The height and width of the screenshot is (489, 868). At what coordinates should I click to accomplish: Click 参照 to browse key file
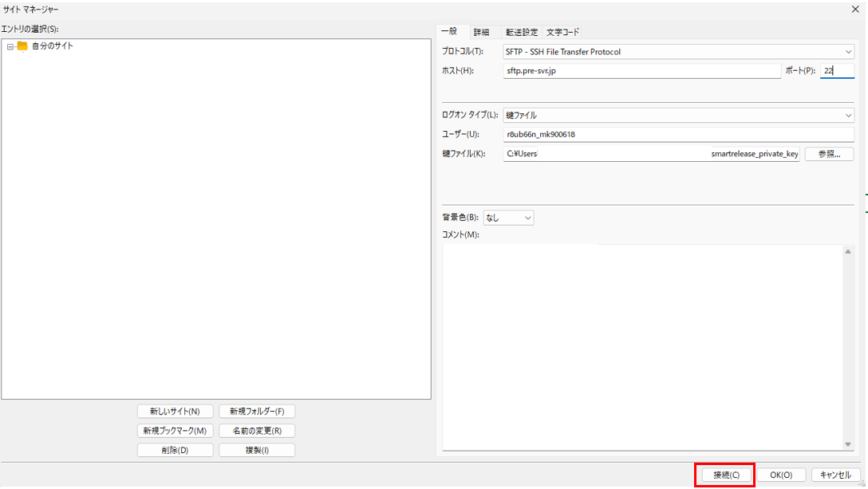click(829, 154)
